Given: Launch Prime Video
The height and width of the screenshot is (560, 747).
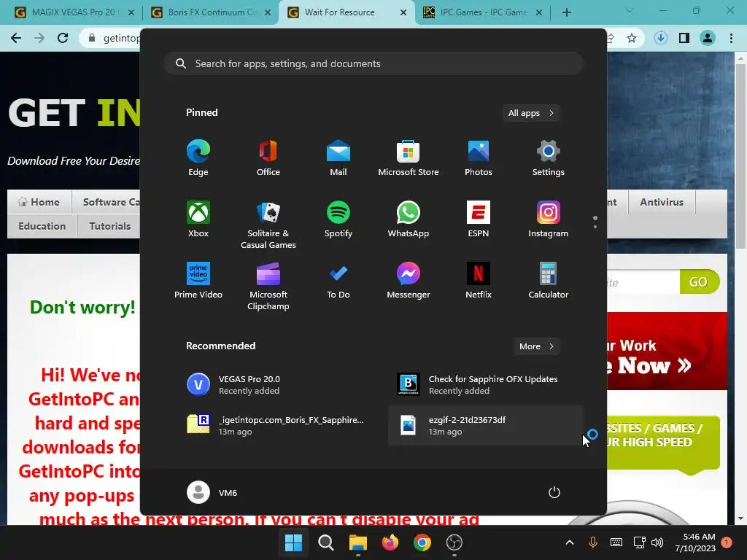Looking at the screenshot, I should [x=198, y=281].
